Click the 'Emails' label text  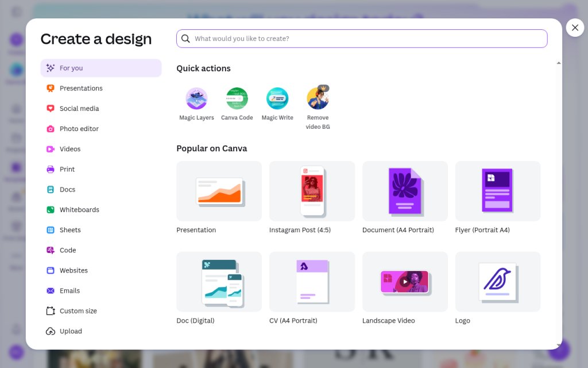(x=69, y=290)
